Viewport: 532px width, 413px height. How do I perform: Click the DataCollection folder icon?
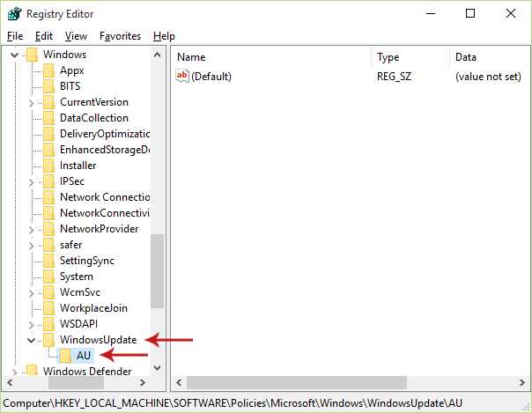pos(48,118)
